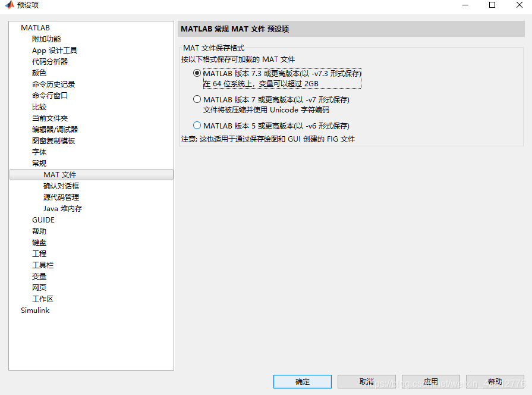
Task: Open 工作区 preferences
Action: pos(43,299)
